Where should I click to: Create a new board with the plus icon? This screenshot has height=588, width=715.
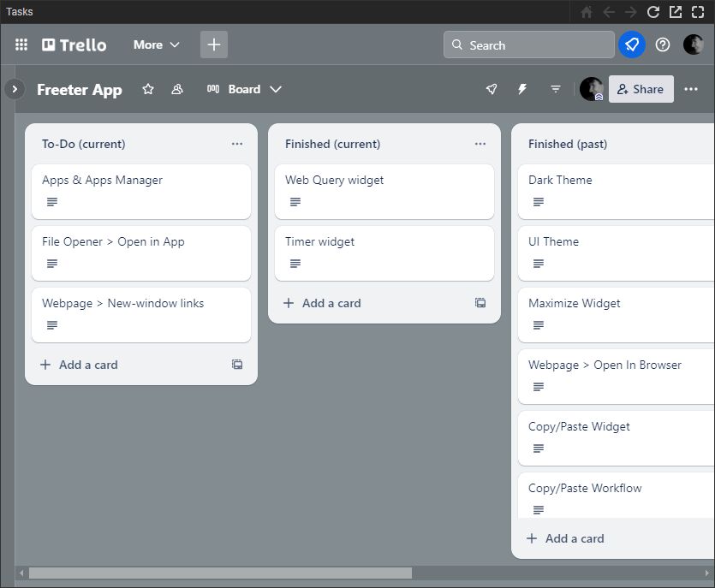tap(213, 45)
